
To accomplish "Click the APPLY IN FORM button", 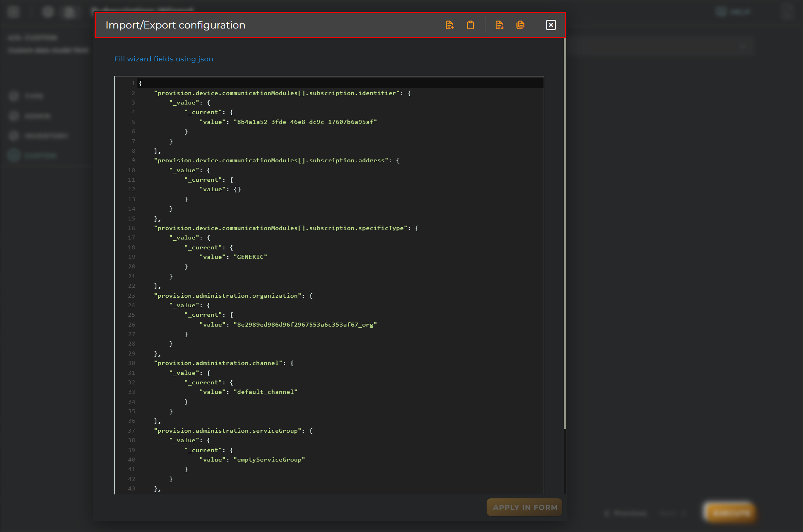I will click(x=525, y=507).
